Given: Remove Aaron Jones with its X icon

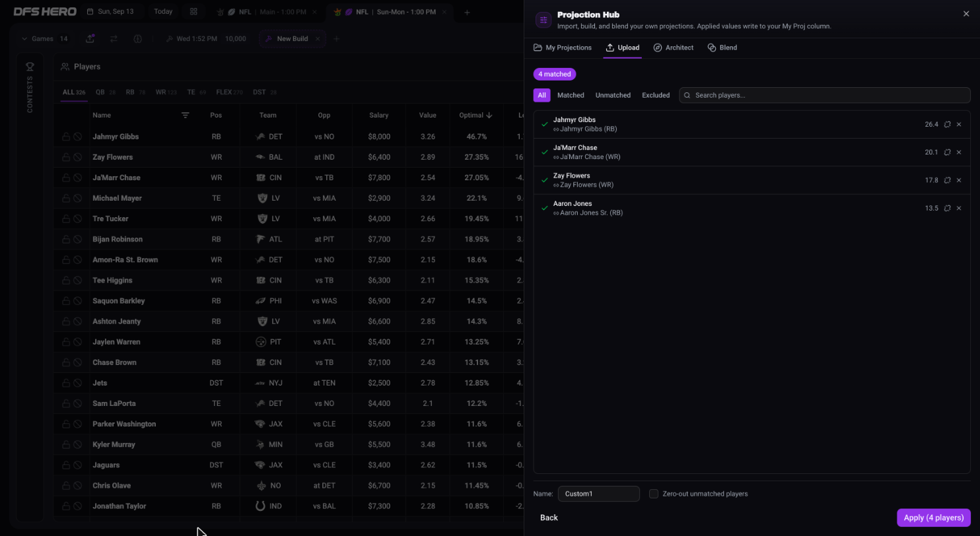Looking at the screenshot, I should [x=959, y=208].
